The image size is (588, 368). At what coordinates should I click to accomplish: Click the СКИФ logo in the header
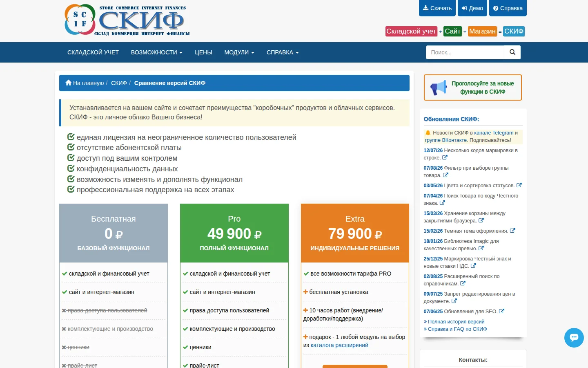pos(127,20)
